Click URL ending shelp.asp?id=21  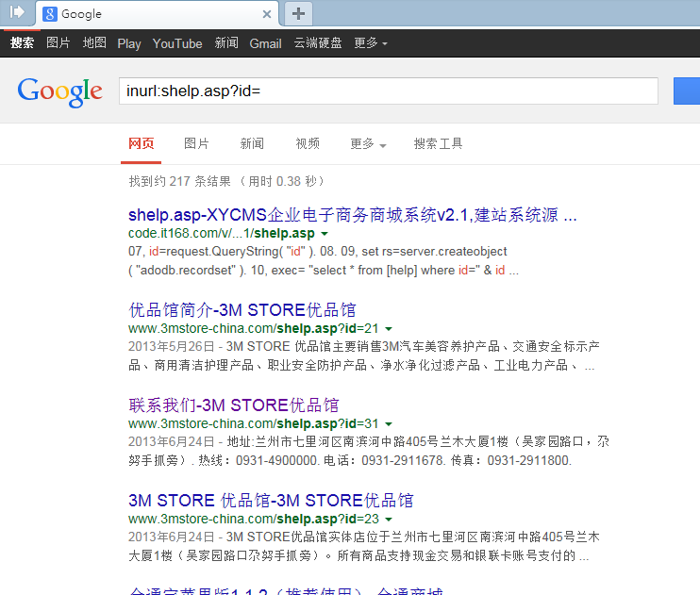pyautogui.click(x=253, y=328)
